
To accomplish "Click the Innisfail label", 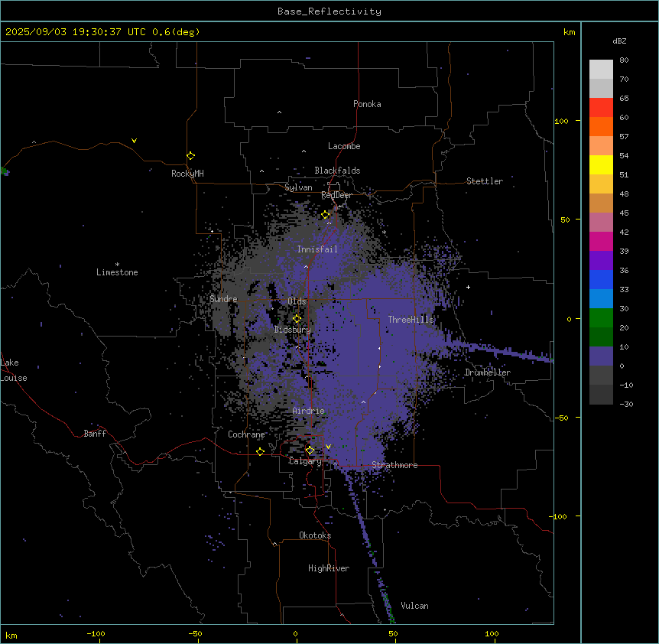I will tap(317, 249).
